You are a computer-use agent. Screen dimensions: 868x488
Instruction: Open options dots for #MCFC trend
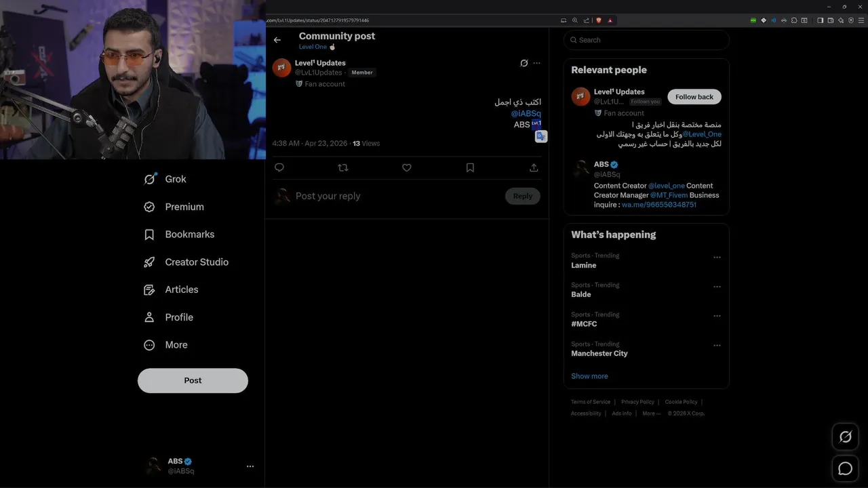tap(717, 316)
